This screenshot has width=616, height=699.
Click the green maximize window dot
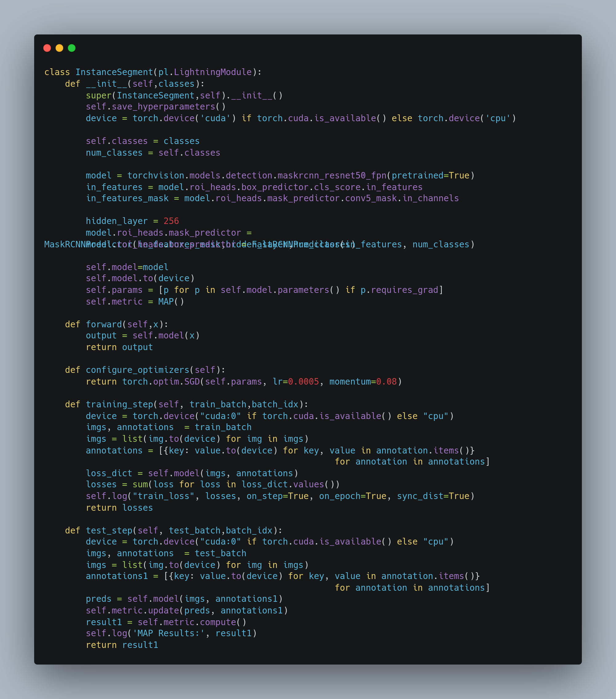(72, 48)
